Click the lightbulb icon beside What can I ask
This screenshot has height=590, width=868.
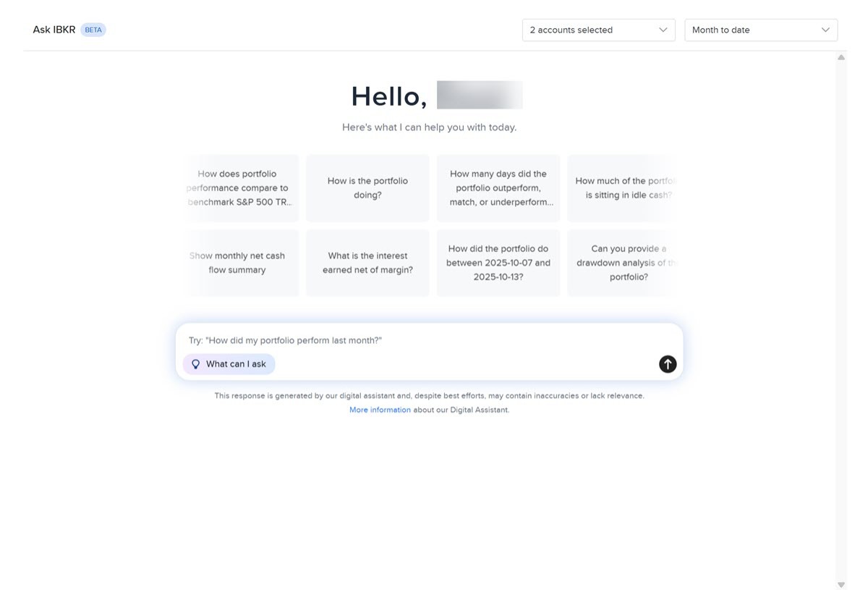click(195, 363)
